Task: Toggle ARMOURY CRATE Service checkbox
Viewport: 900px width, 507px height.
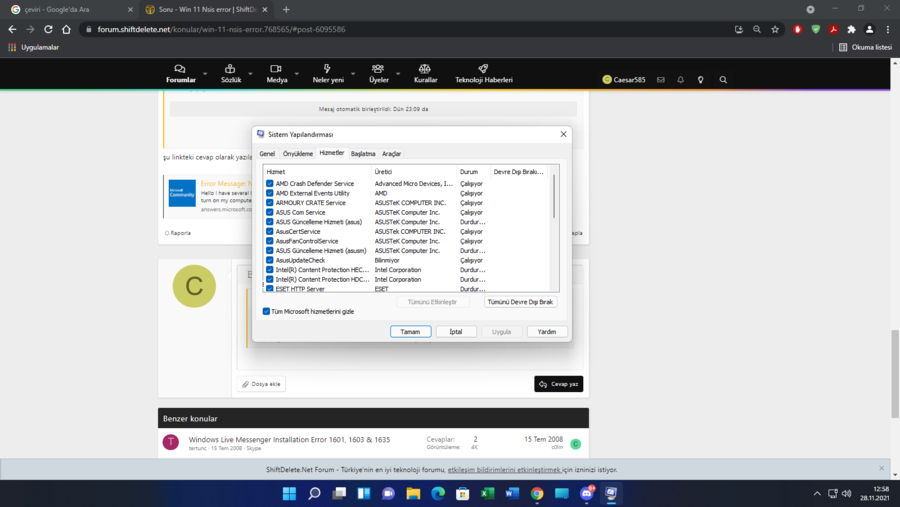Action: (x=269, y=203)
